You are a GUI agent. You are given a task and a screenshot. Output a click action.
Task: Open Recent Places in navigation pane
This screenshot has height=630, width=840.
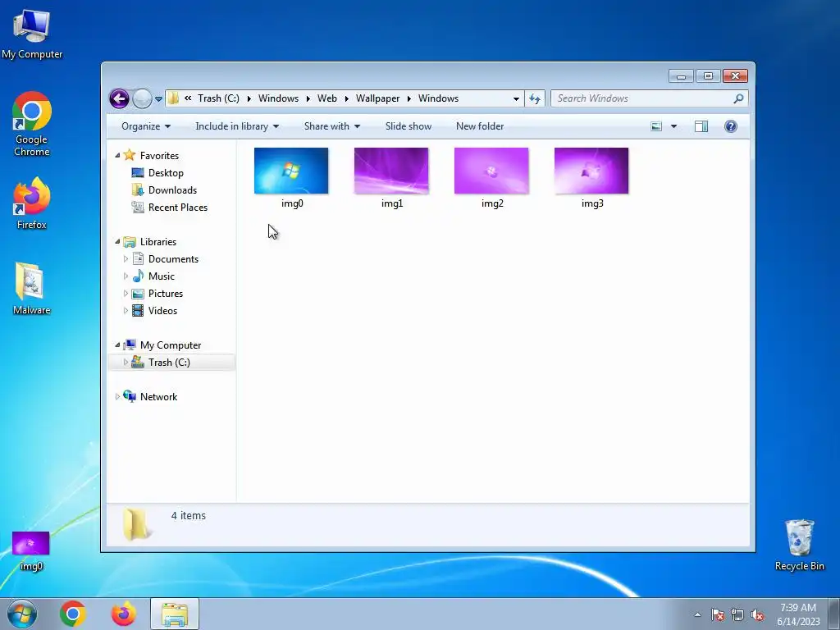tap(178, 208)
